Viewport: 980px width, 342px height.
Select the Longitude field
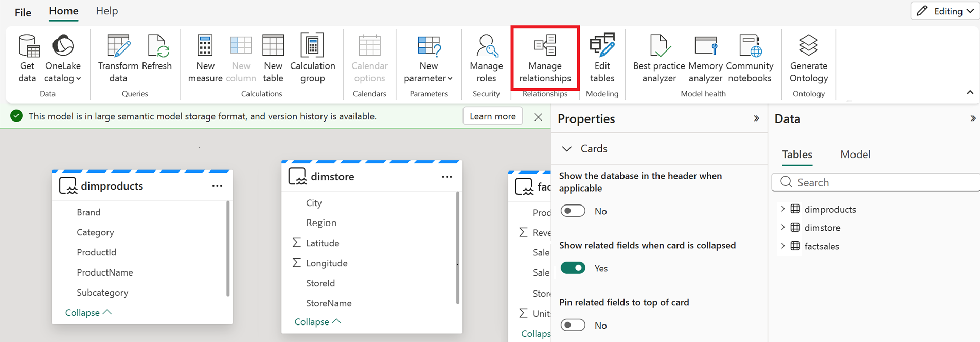click(327, 263)
